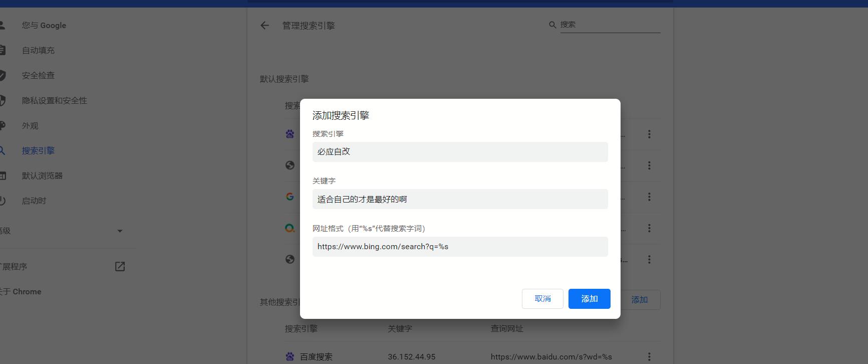Image resolution: width=868 pixels, height=364 pixels.
Task: Open three-dot menu for 百度搜索 other engine row
Action: click(x=649, y=357)
